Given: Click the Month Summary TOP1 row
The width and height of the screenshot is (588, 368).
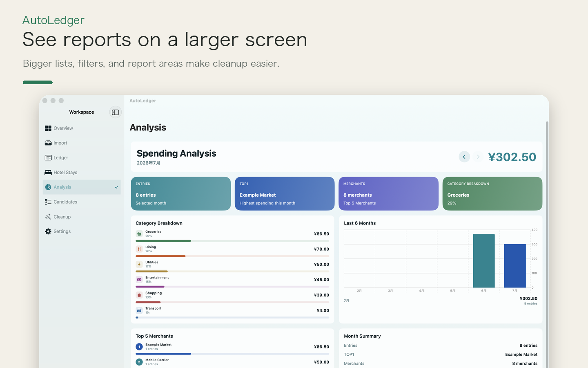Looking at the screenshot, I should pos(441,355).
